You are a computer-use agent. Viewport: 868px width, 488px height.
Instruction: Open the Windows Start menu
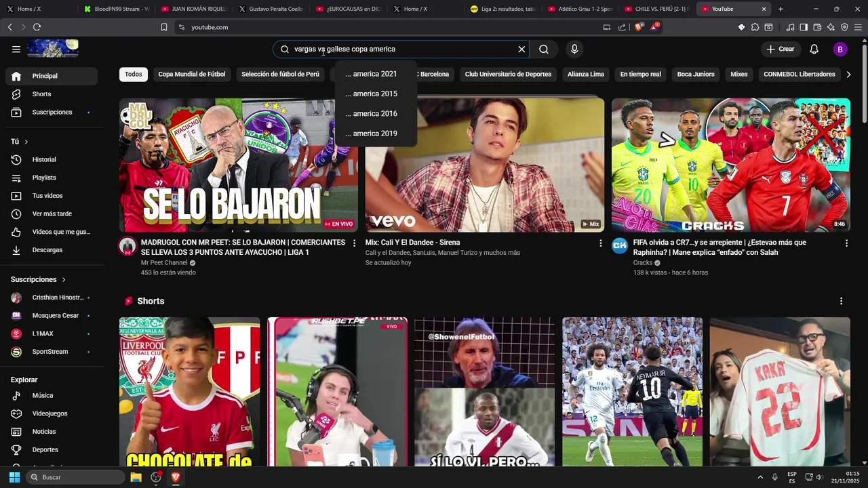[x=15, y=477]
